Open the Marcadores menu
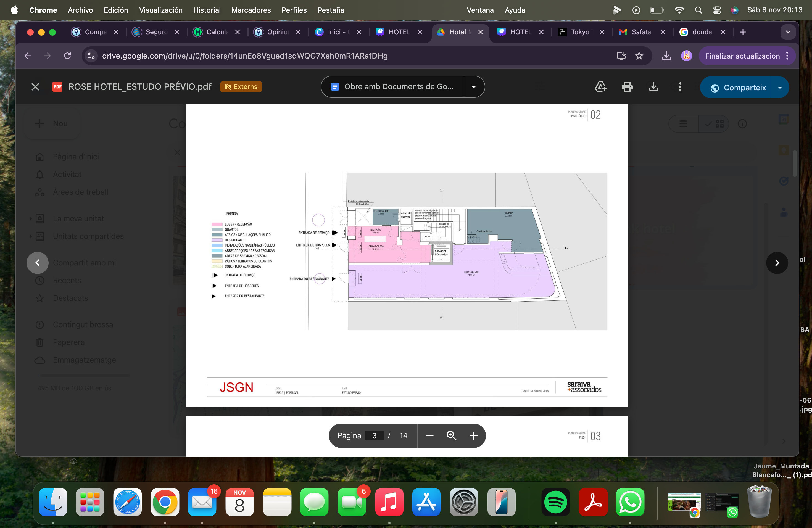This screenshot has height=528, width=812. pyautogui.click(x=251, y=10)
